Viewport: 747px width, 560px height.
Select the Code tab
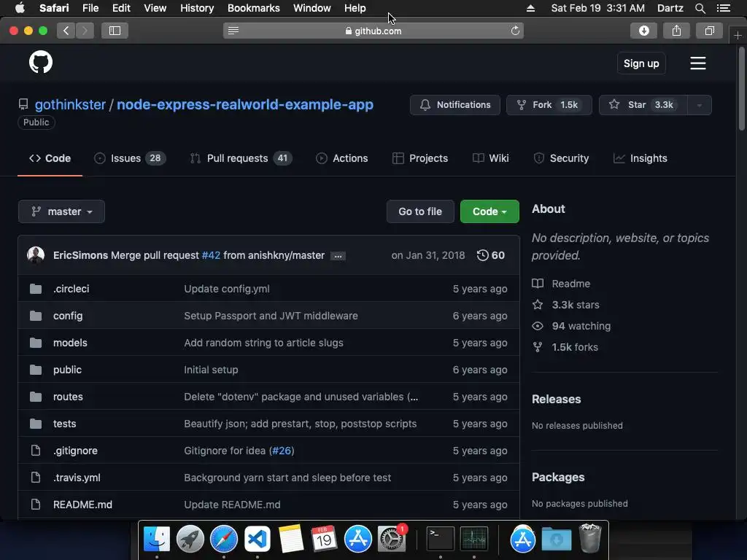(x=50, y=158)
